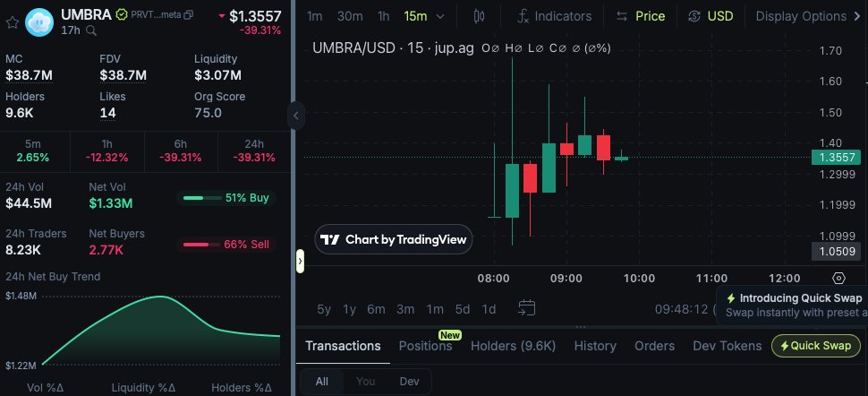Expand panel with the yellow arrow handle
Image resolution: width=868 pixels, height=396 pixels.
pyautogui.click(x=300, y=261)
